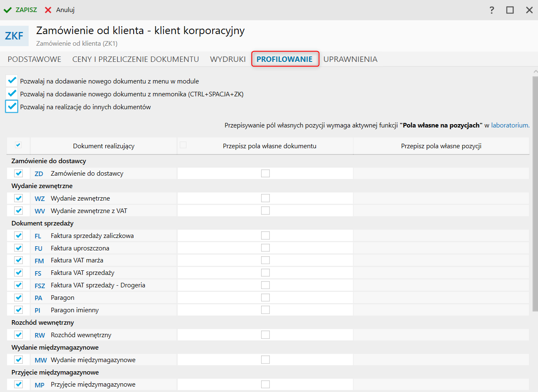Uncheck the ZD Zamówienie do dostawcy row

point(19,173)
